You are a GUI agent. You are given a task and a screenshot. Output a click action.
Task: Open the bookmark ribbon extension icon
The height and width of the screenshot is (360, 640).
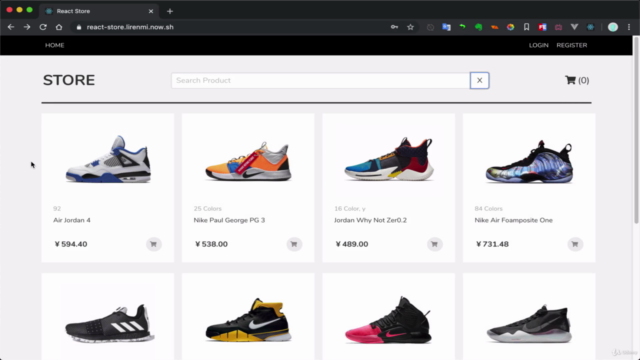(526, 27)
